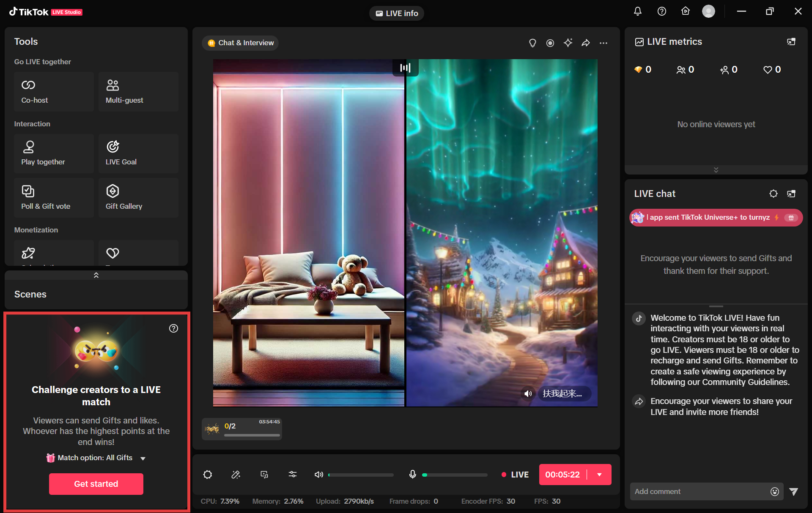The image size is (812, 513).
Task: Open LIVE info at the top
Action: click(396, 13)
